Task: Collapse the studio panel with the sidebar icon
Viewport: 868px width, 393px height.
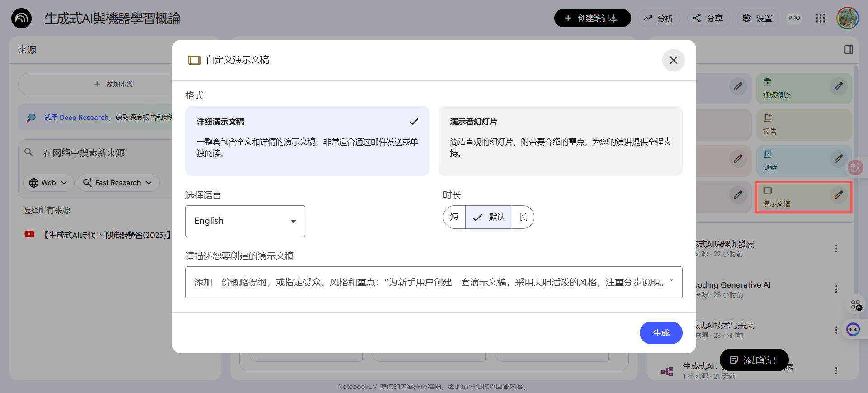Action: 849,50
